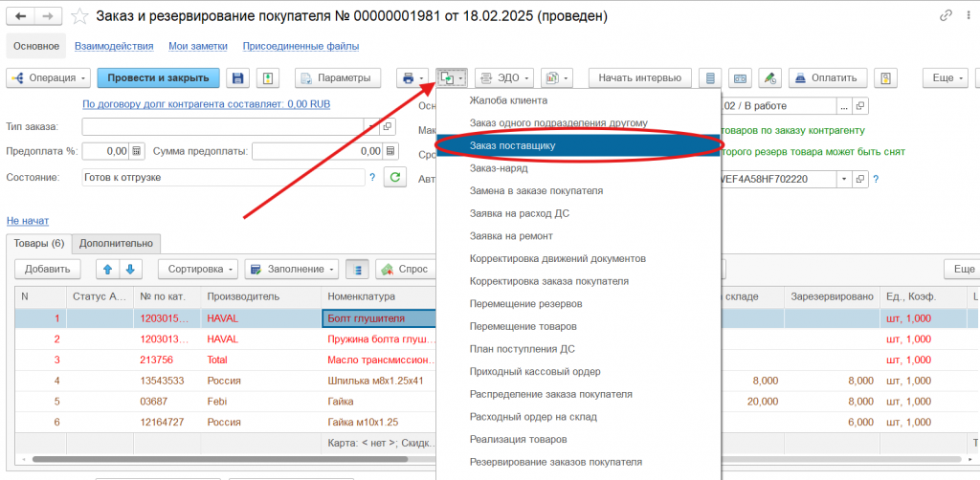Expand the Заполнение dropdown menu
The height and width of the screenshot is (480, 980).
coord(290,270)
